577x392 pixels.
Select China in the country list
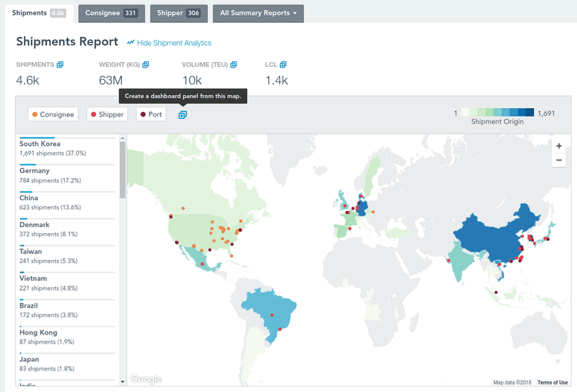point(68,203)
